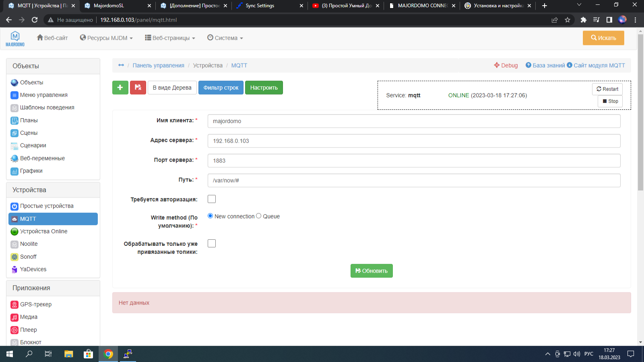Click the back arrows breadcrumb icon
Viewport: 644px width, 362px height.
click(x=121, y=65)
